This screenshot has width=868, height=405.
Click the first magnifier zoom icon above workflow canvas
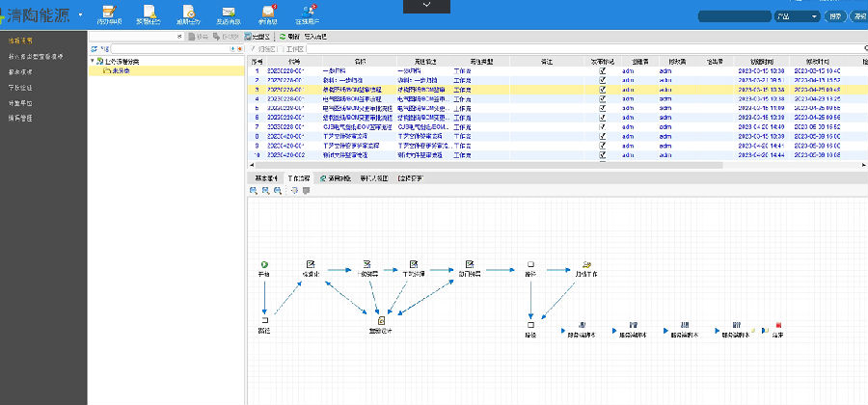pyautogui.click(x=254, y=191)
